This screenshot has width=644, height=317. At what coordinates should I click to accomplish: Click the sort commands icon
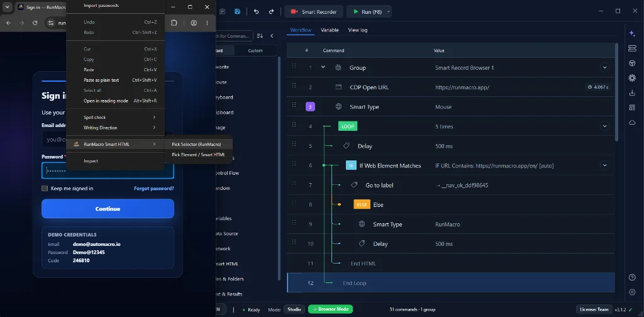coord(260,36)
